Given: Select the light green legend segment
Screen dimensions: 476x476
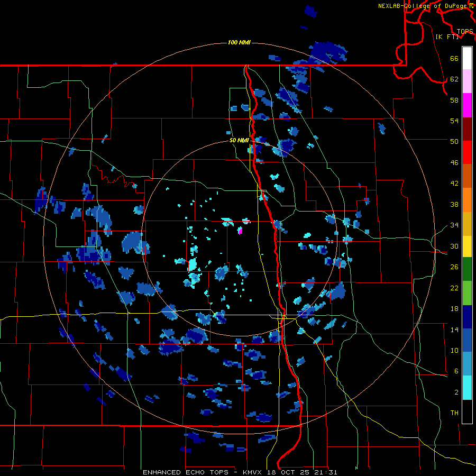Looking at the screenshot, I should (467, 293).
